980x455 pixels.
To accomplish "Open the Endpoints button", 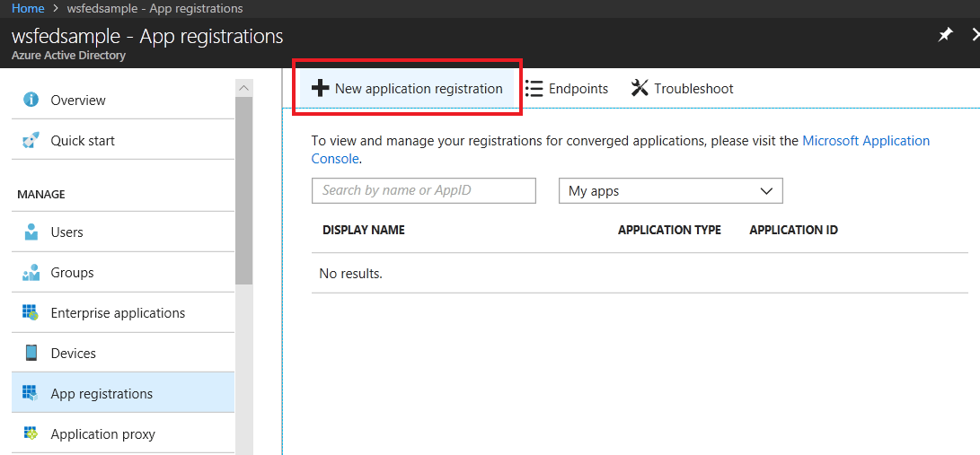I will tap(566, 89).
